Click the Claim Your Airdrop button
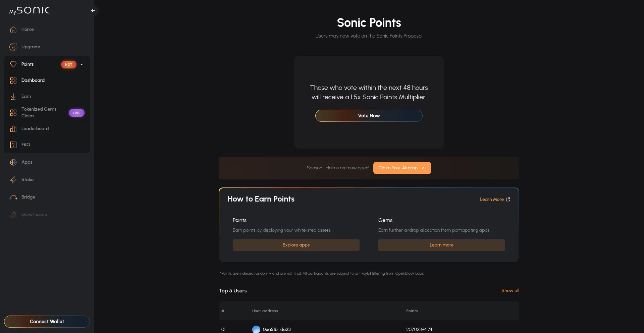Screen dimensions: 644x333 pyautogui.click(x=402, y=168)
